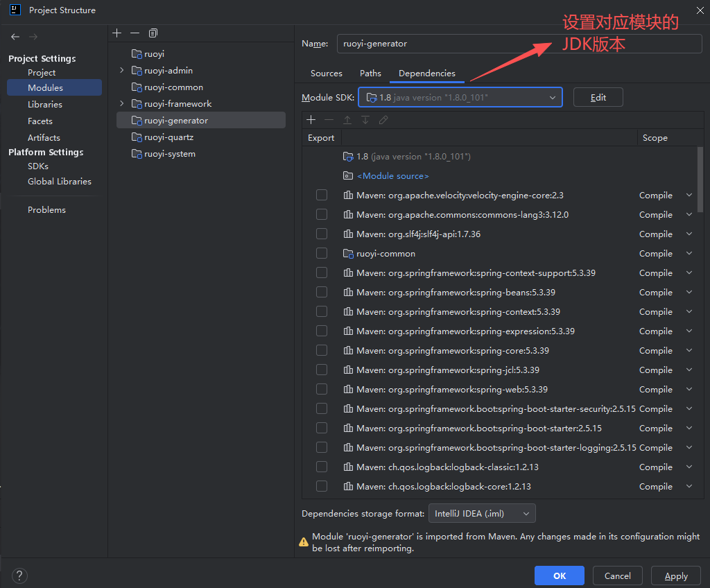Move dependency down with the down arrow
Screen dimensions: 710x588
click(x=365, y=119)
